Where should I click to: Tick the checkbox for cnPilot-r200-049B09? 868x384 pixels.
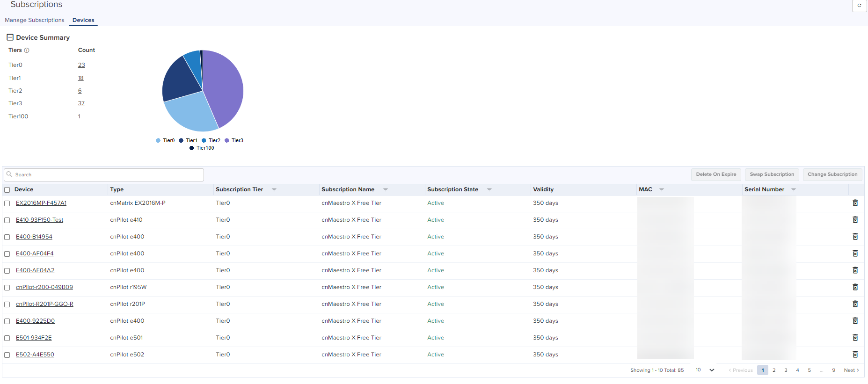coord(7,288)
